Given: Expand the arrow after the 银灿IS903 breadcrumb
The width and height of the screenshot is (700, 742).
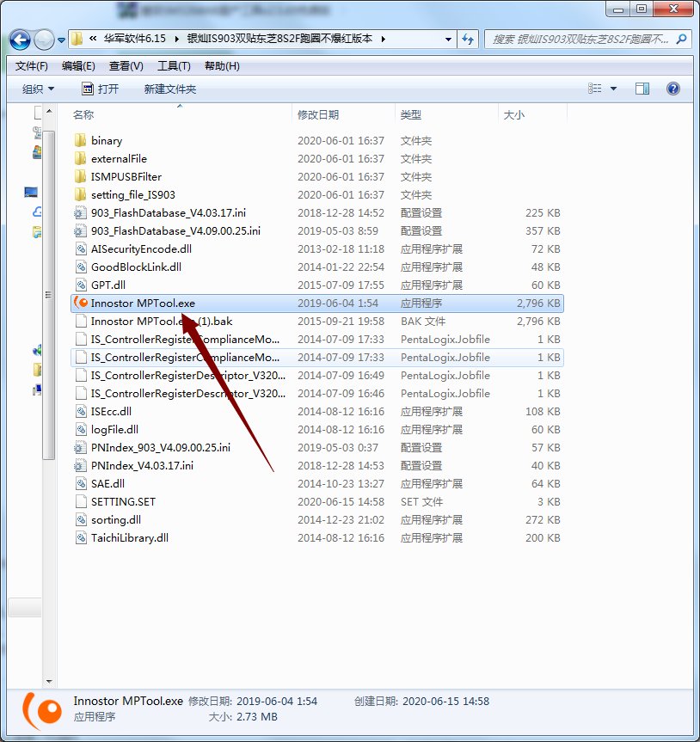Looking at the screenshot, I should [x=383, y=40].
